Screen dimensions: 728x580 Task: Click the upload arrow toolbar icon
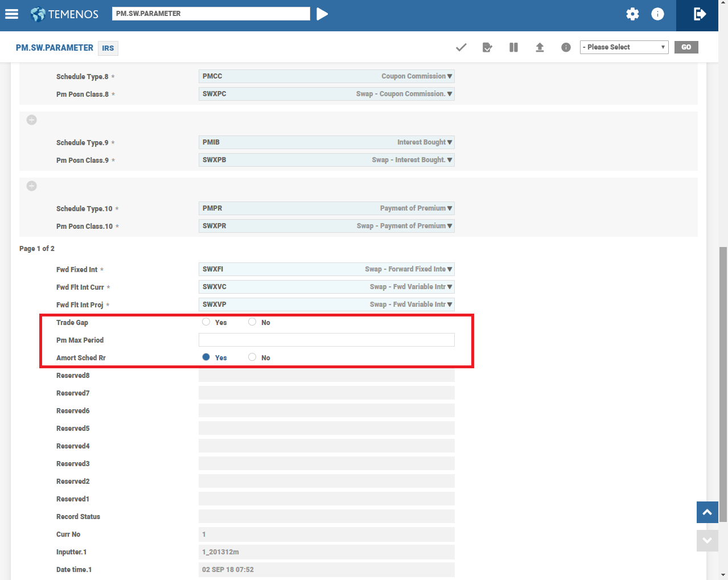click(x=540, y=47)
